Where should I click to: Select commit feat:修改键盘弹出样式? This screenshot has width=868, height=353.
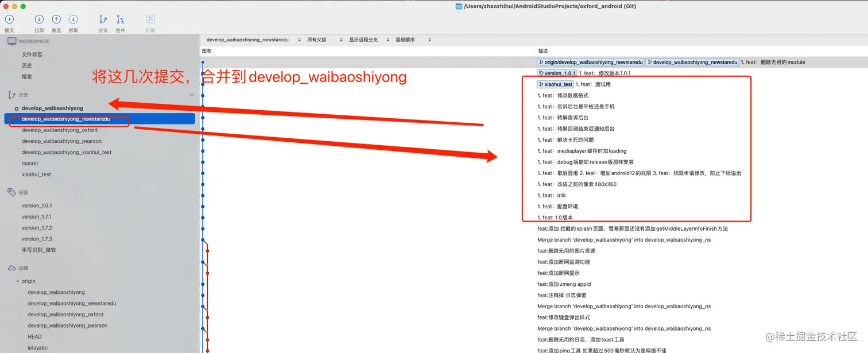(x=563, y=317)
